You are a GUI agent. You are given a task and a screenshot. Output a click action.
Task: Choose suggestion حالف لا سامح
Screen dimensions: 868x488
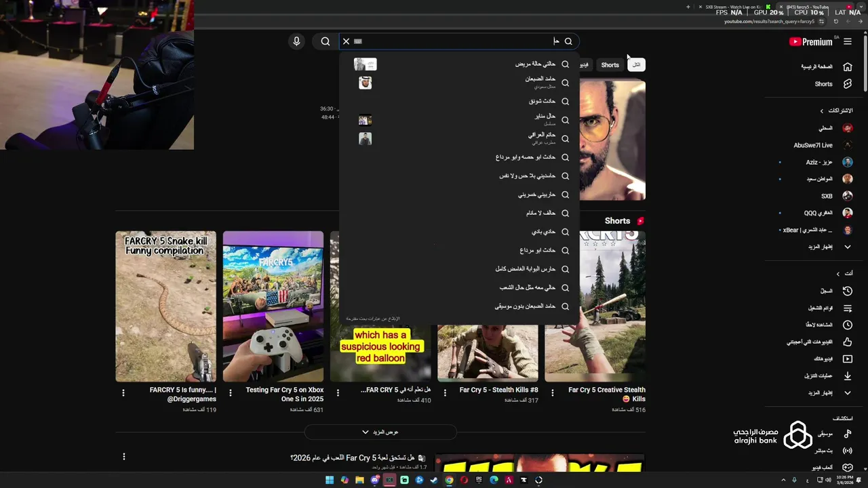point(460,213)
